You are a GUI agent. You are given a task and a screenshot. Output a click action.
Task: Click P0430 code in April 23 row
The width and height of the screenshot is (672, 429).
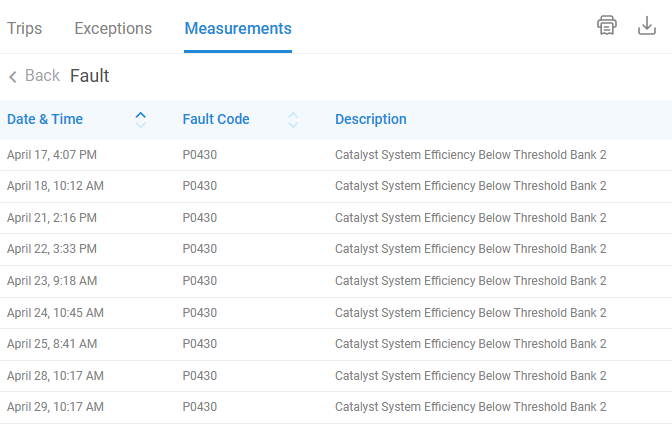tap(200, 281)
